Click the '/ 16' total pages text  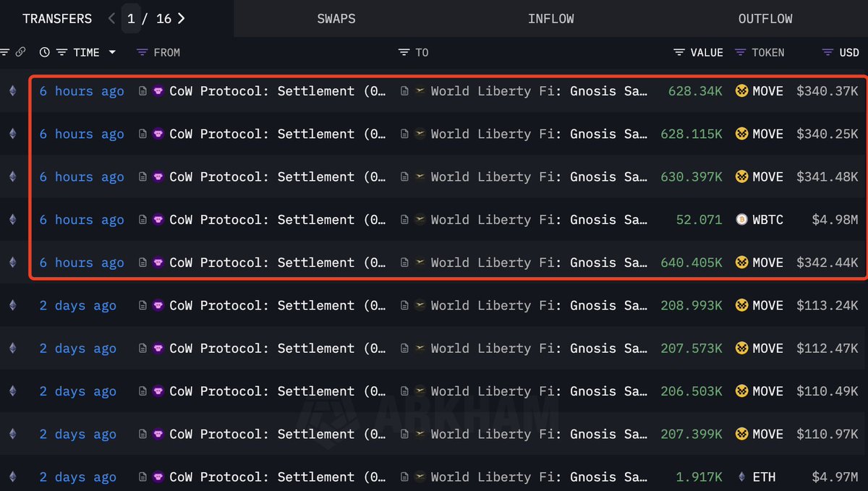point(157,19)
